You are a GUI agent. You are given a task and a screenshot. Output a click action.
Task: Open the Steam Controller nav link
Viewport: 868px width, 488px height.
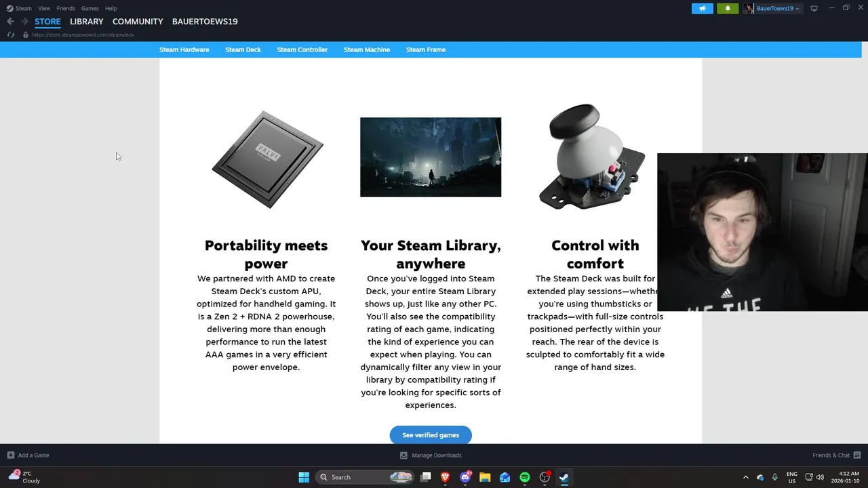(302, 49)
